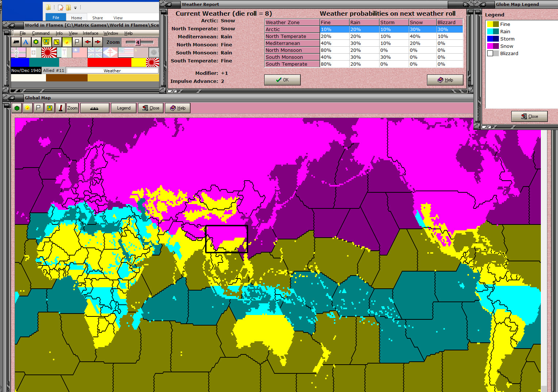This screenshot has width=558, height=392.
Task: Open the Help menu in World in Flames
Action: 128,33
